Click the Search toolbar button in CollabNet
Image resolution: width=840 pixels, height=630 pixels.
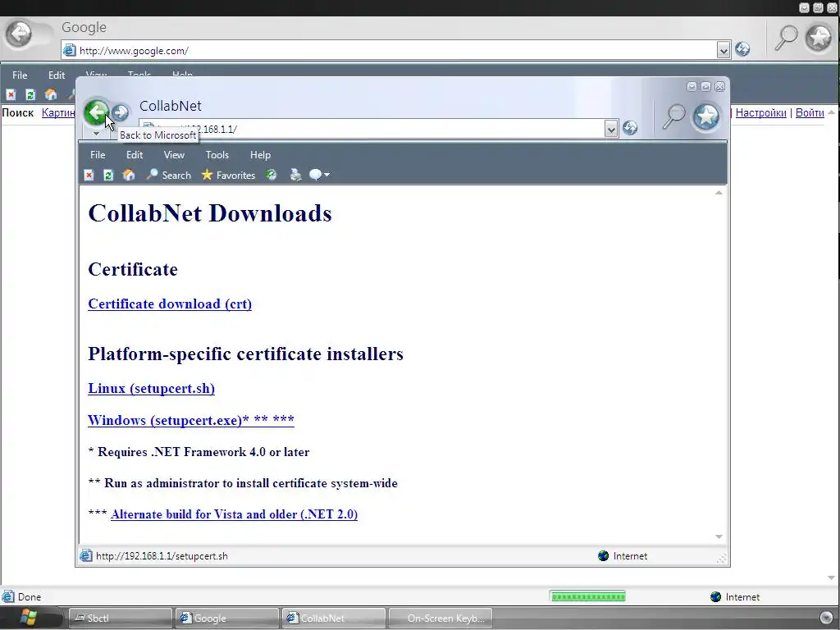click(x=169, y=176)
